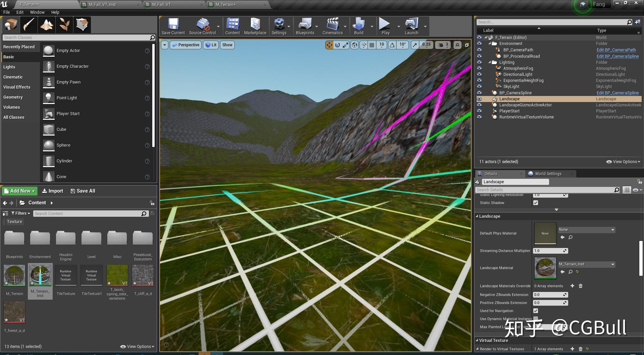Click the Build toolbar icon
644x355 pixels.
pyautogui.click(x=359, y=26)
